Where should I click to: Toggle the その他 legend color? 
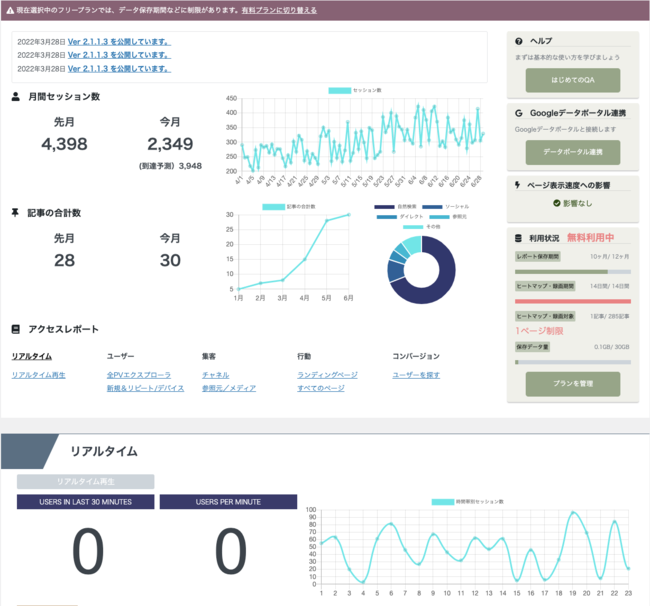click(x=413, y=227)
